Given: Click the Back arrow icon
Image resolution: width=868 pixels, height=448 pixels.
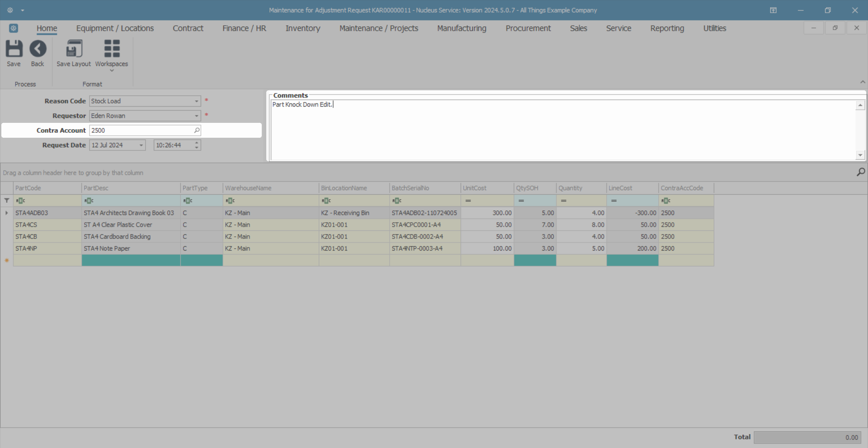Looking at the screenshot, I should [38, 49].
